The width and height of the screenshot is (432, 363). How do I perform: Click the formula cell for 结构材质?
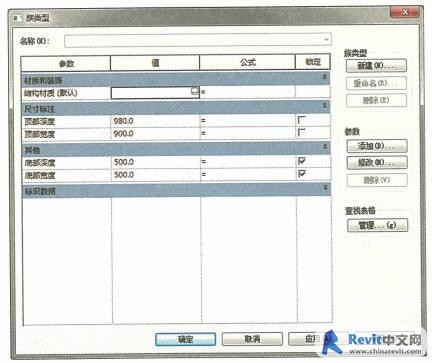247,92
